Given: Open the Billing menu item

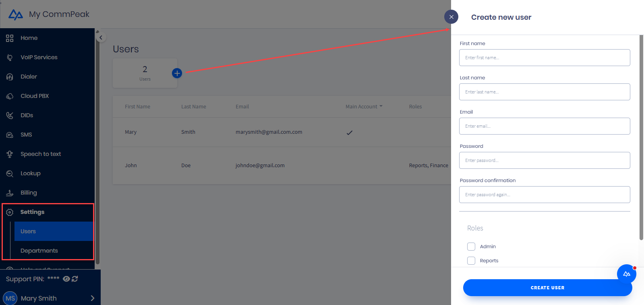Looking at the screenshot, I should [x=29, y=193].
